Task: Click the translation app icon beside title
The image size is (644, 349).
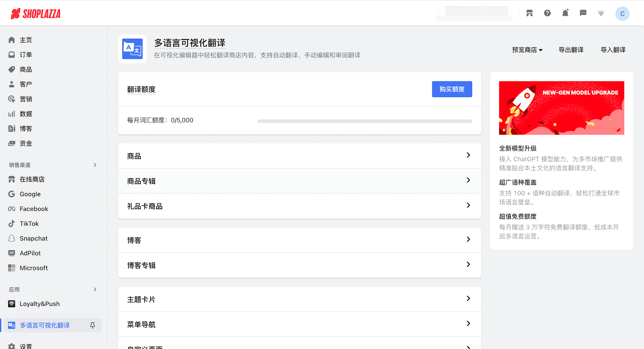Action: click(x=132, y=49)
